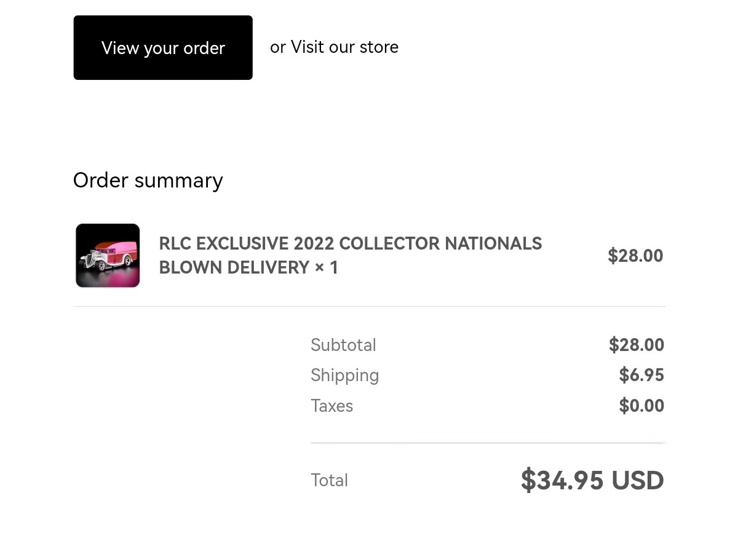
Task: Click the View your order button
Action: pyautogui.click(x=163, y=48)
